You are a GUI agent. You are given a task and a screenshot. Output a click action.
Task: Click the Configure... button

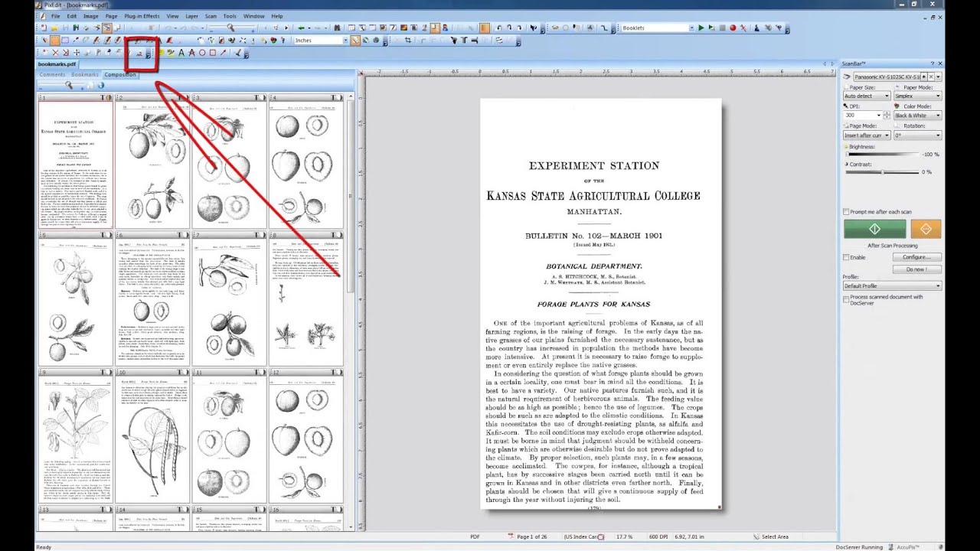click(x=916, y=257)
